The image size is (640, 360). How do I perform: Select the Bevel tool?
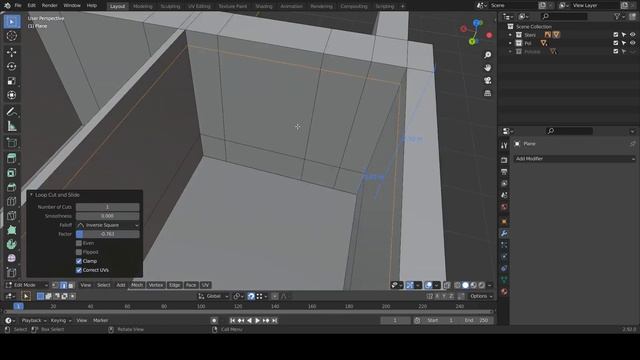coord(11,187)
